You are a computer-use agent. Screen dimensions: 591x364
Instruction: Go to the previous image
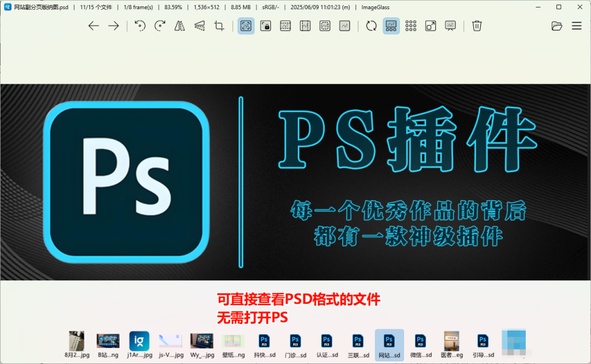click(x=93, y=26)
